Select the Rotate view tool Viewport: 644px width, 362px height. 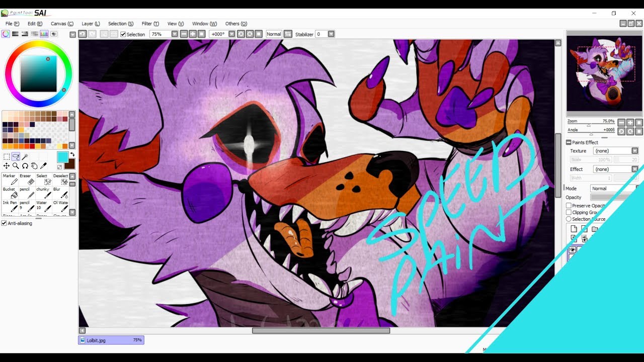pos(25,166)
